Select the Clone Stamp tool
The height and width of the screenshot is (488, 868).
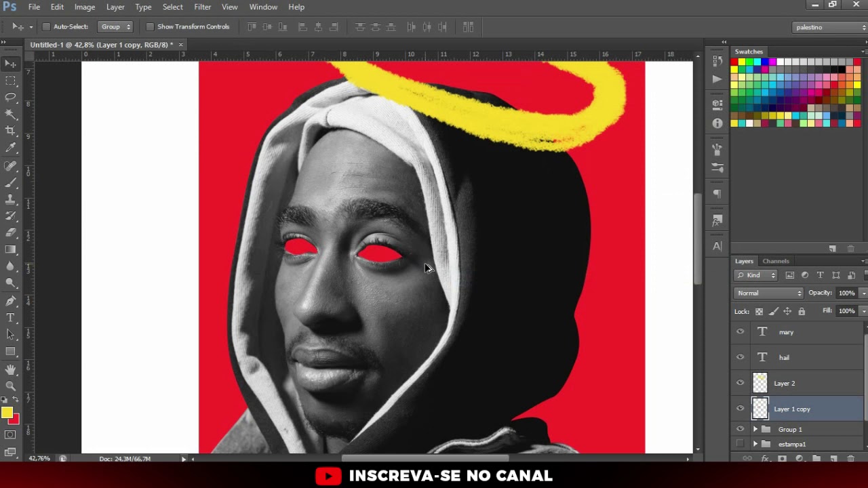[x=11, y=199]
